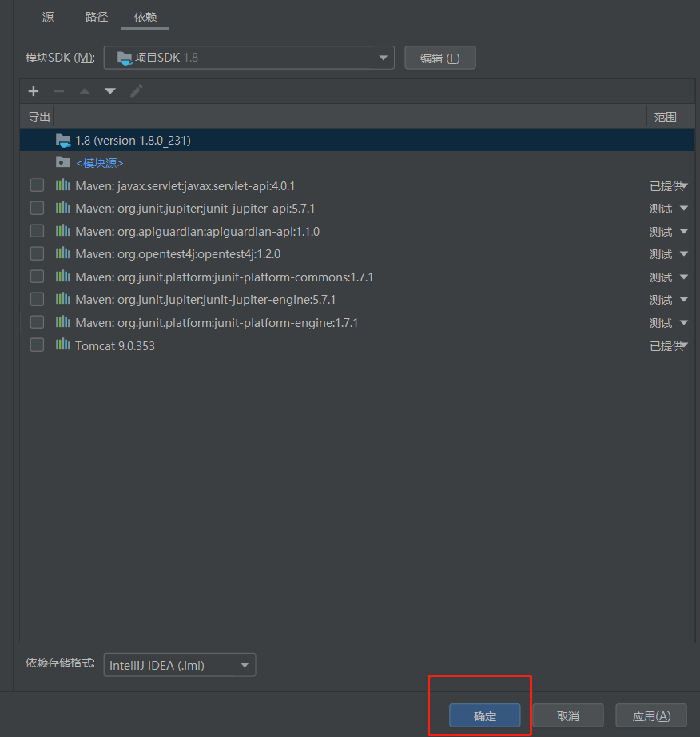Click the edit pencil icon
Image resolution: width=700 pixels, height=737 pixels.
tap(136, 90)
